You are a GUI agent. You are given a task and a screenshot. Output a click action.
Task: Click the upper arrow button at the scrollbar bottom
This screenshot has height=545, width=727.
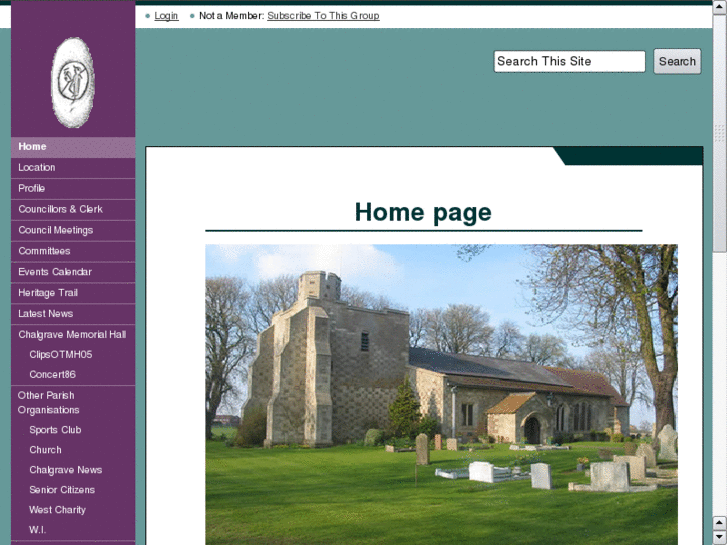[x=720, y=523]
